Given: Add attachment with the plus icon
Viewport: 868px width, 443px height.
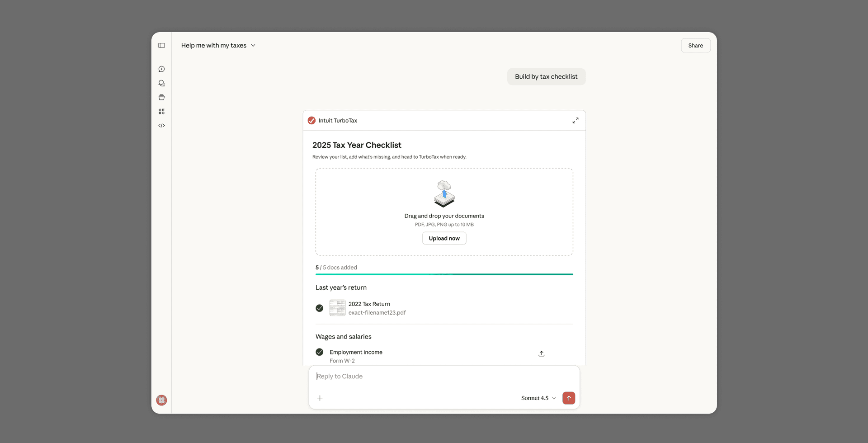Looking at the screenshot, I should 320,398.
